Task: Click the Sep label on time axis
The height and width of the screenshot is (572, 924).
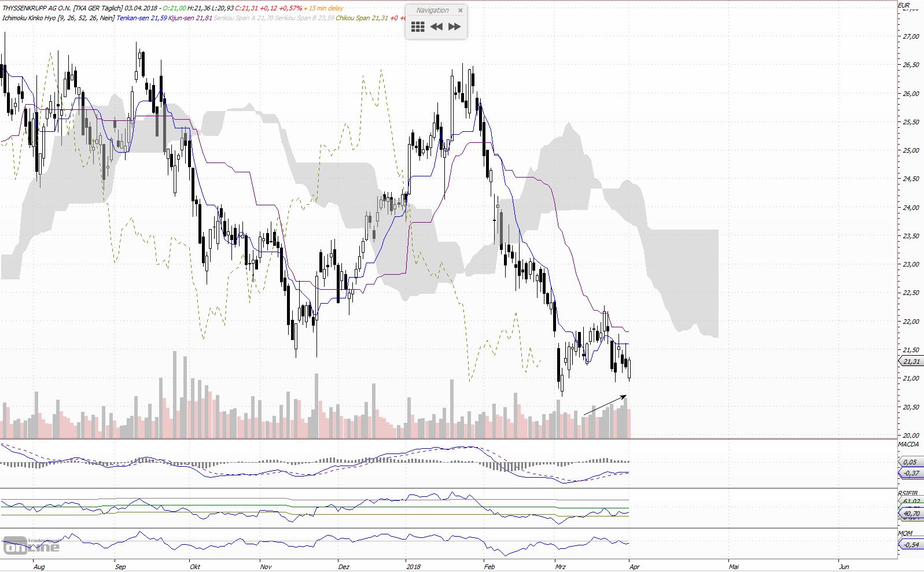Action: click(x=120, y=567)
